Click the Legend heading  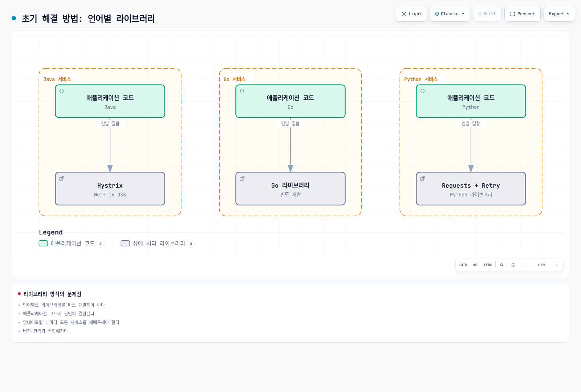pyautogui.click(x=51, y=232)
